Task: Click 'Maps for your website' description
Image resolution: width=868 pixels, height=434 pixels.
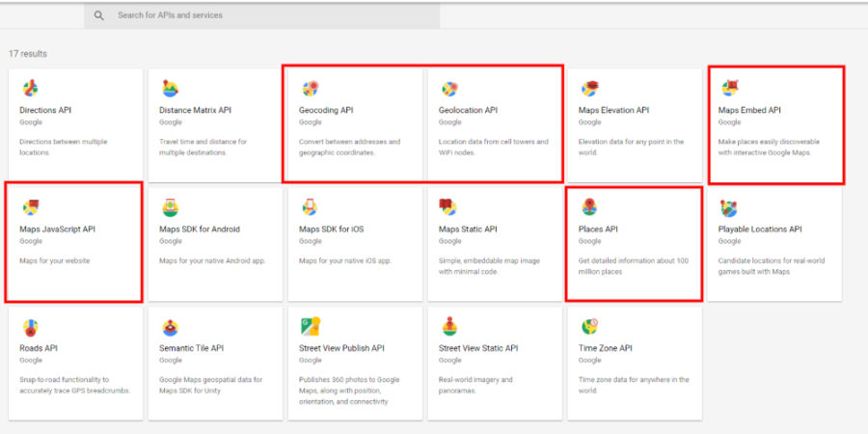Action: point(54,260)
